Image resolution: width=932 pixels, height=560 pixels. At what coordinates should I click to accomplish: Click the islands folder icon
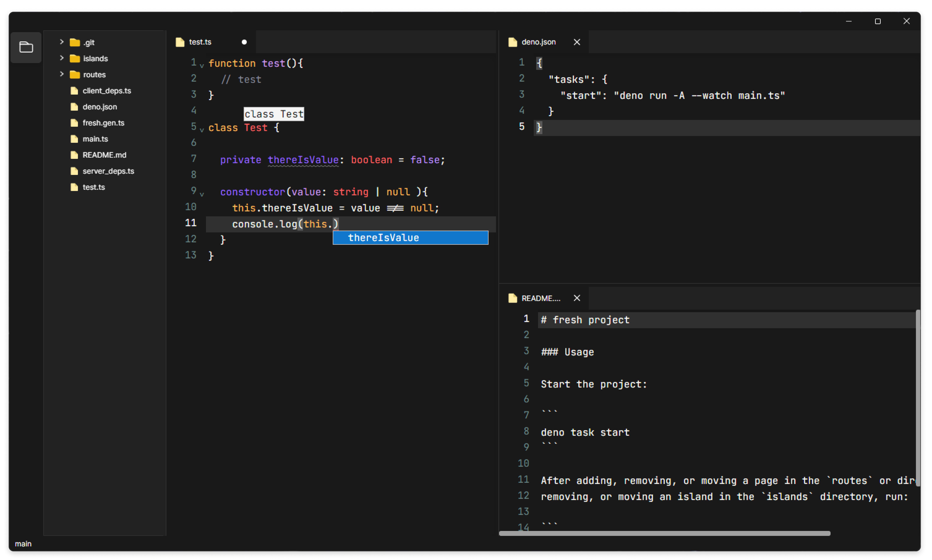point(75,59)
